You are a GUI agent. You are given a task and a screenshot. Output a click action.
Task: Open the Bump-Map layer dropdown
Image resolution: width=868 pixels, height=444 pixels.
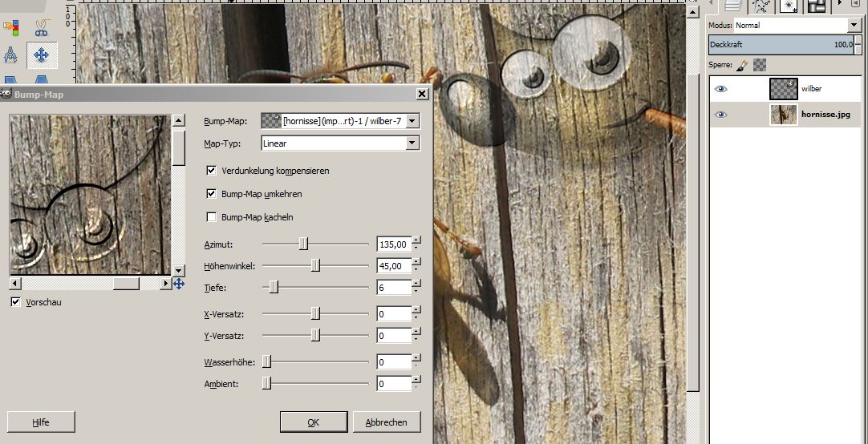[x=340, y=121]
